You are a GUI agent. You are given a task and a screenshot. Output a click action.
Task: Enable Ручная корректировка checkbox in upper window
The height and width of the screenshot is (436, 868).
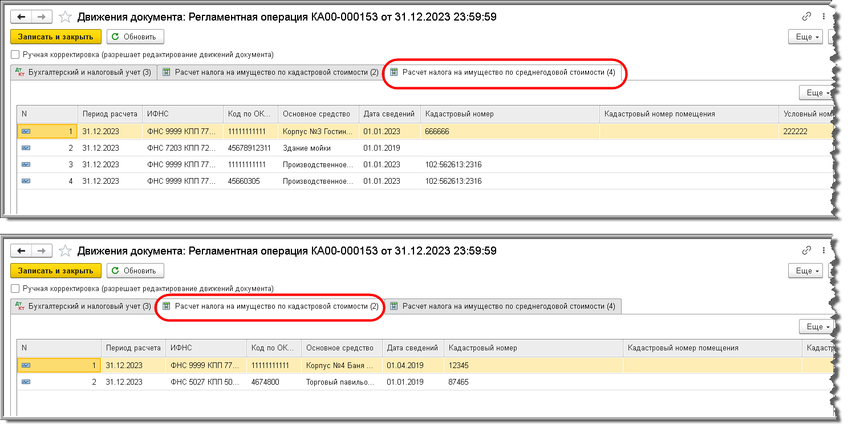15,55
